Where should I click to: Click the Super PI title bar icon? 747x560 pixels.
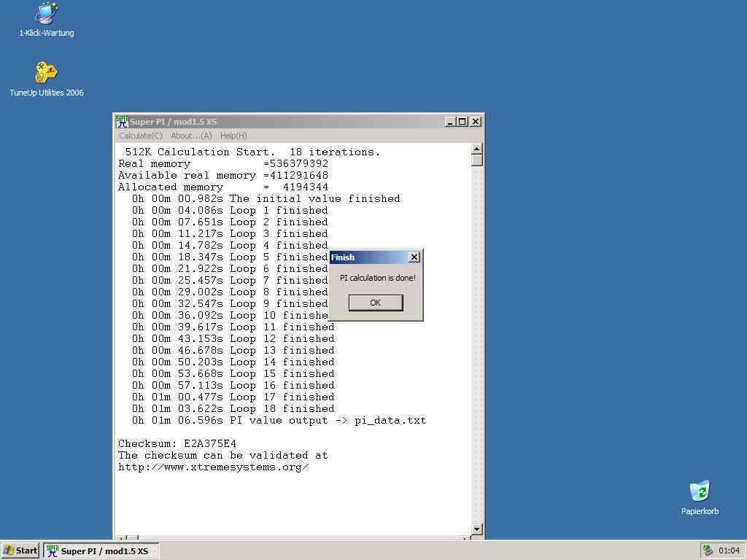(x=123, y=122)
